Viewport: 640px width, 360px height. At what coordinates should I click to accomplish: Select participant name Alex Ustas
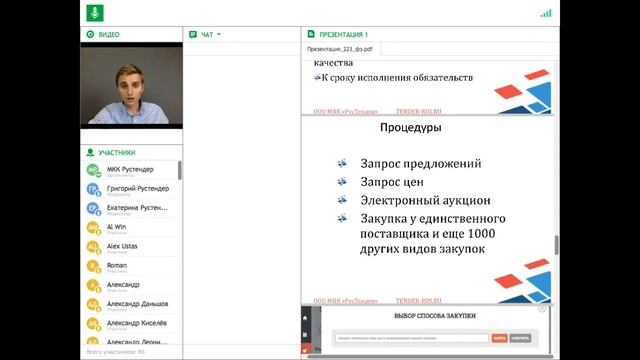click(122, 246)
